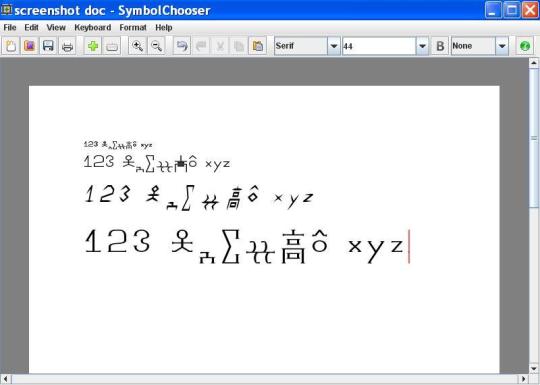Click the horizontal scrollbar right arrow

(x=524, y=379)
